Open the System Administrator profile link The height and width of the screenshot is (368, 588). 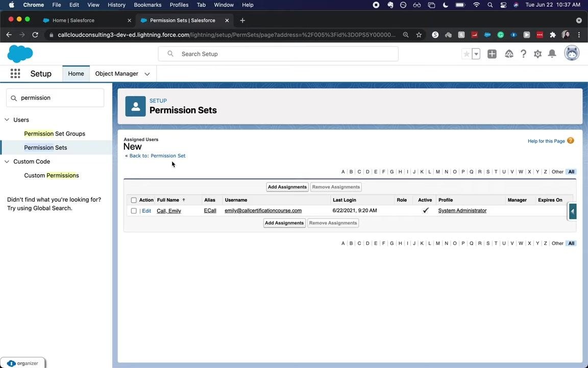462,211
